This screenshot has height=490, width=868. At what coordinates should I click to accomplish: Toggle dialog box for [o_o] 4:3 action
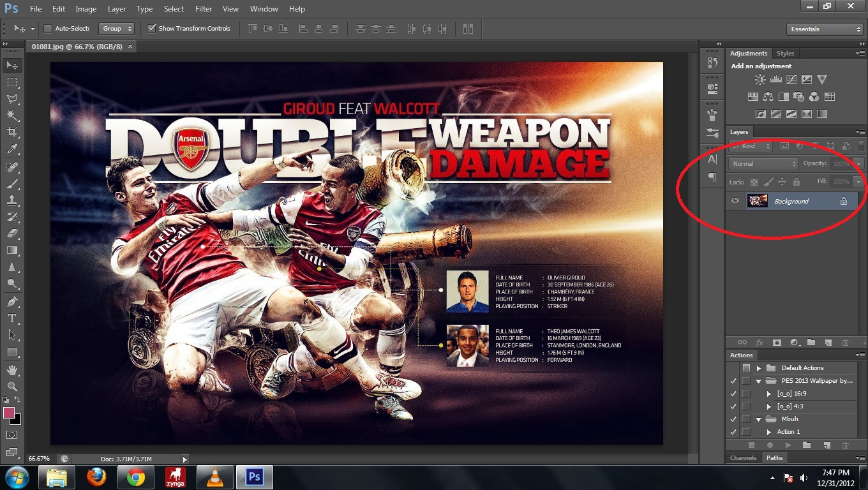[746, 406]
